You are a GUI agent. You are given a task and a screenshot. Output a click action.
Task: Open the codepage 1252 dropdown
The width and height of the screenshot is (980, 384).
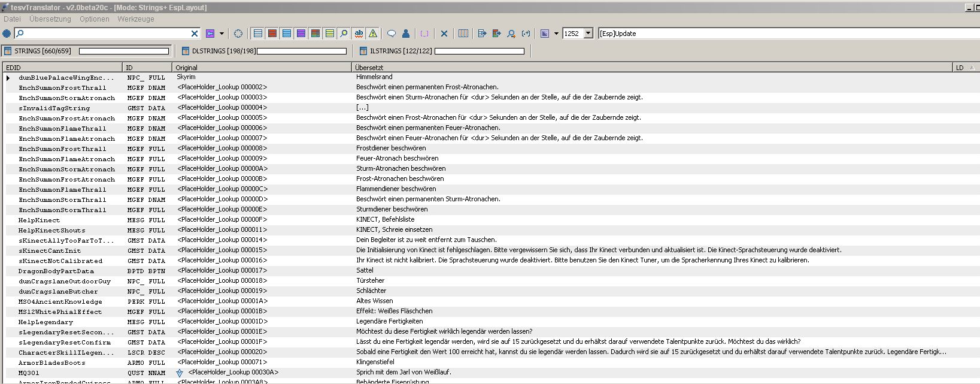[x=588, y=34]
